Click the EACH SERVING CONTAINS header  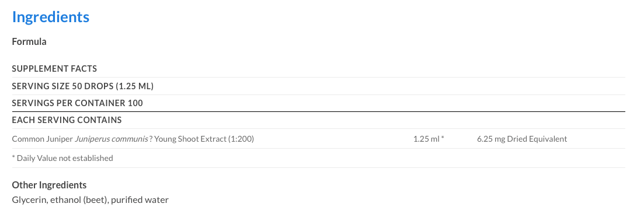click(67, 120)
